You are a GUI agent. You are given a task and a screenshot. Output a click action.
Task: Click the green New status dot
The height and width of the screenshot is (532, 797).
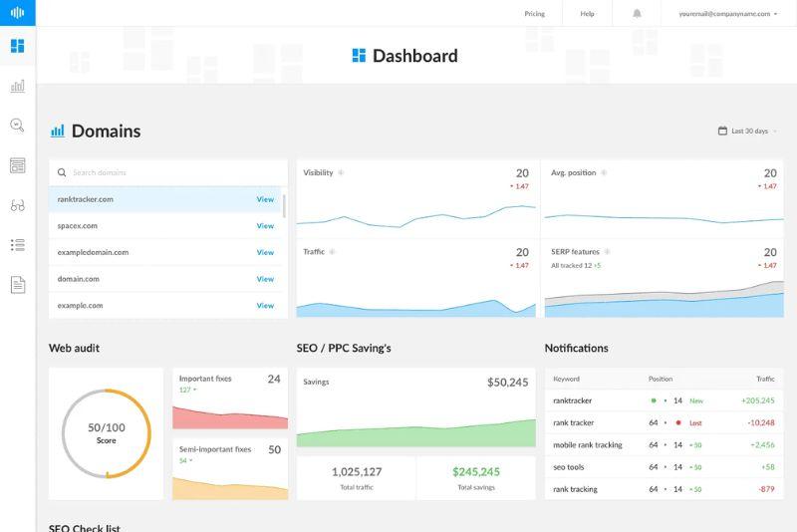pyautogui.click(x=654, y=400)
